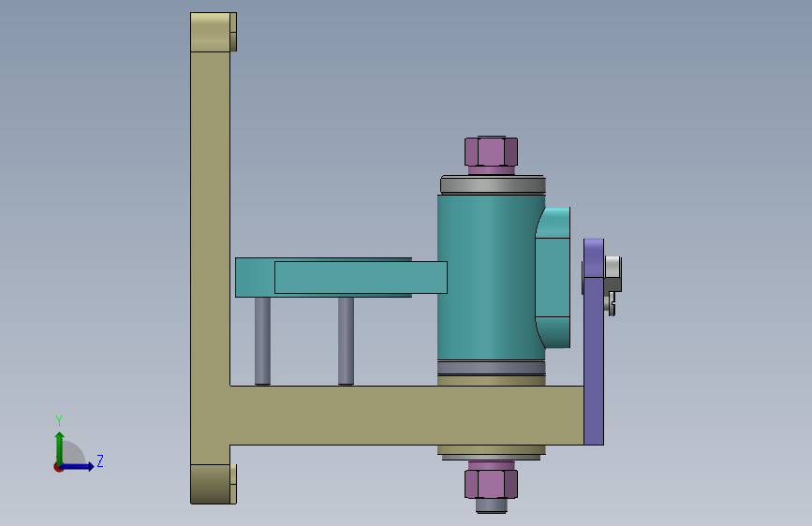Select the top purple hex nut
This screenshot has height=526, width=812.
click(x=491, y=152)
